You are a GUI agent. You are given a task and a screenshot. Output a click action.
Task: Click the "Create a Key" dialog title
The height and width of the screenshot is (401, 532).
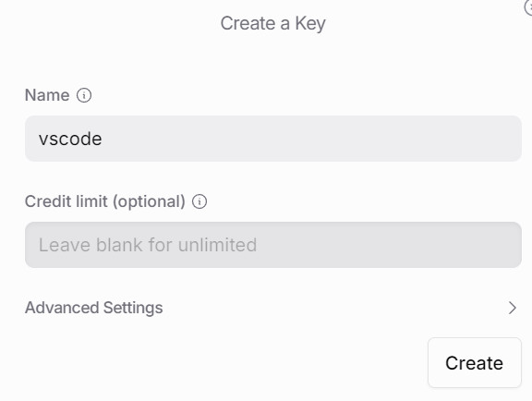click(272, 23)
